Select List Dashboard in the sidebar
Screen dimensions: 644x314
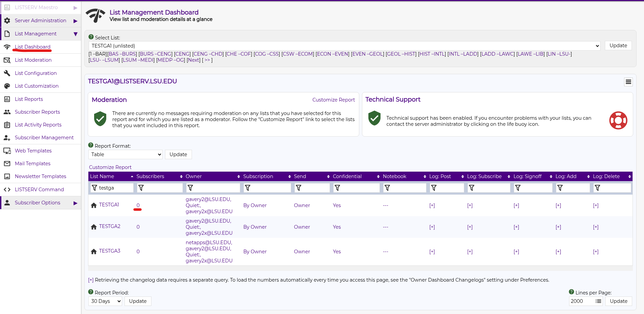pos(32,47)
